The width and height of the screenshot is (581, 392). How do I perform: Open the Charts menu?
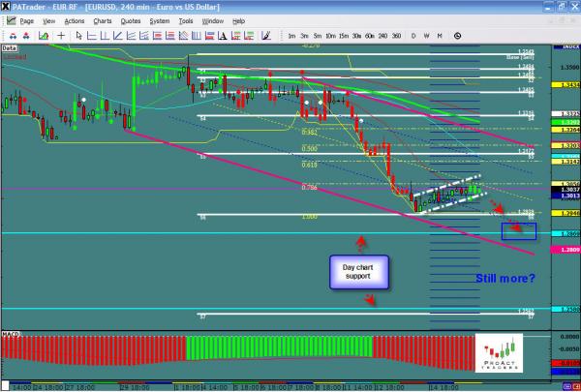(x=102, y=19)
